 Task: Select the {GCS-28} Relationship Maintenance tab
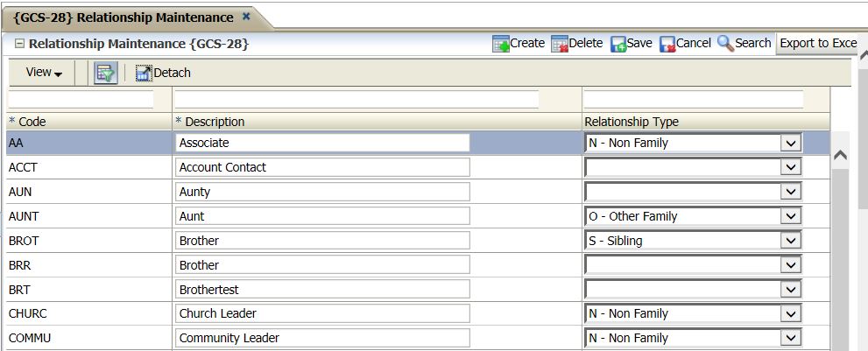(123, 18)
